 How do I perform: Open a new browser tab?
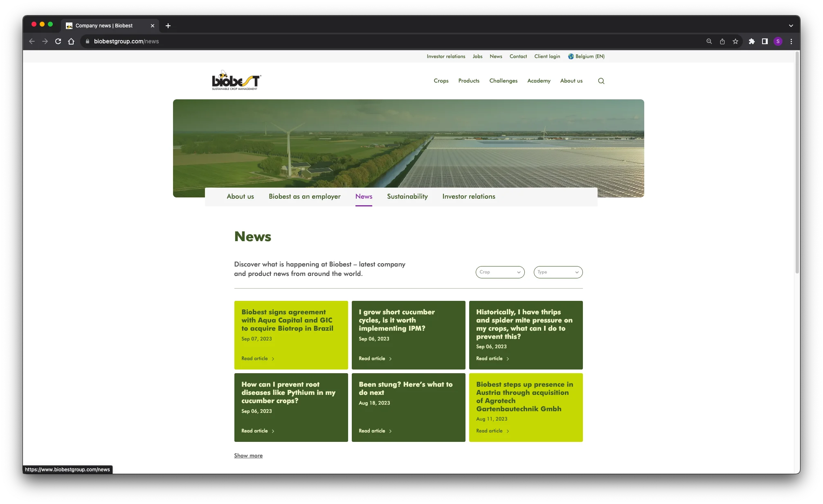(168, 26)
